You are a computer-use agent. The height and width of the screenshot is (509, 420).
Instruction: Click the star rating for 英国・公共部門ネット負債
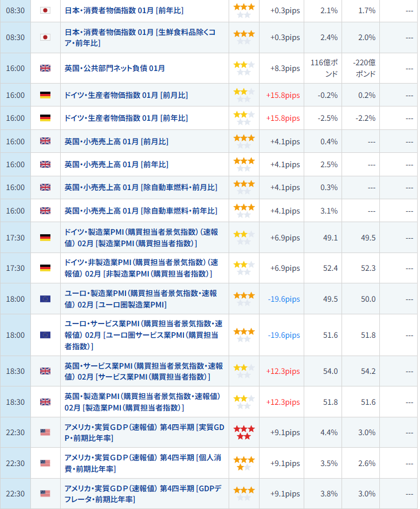[x=244, y=68]
